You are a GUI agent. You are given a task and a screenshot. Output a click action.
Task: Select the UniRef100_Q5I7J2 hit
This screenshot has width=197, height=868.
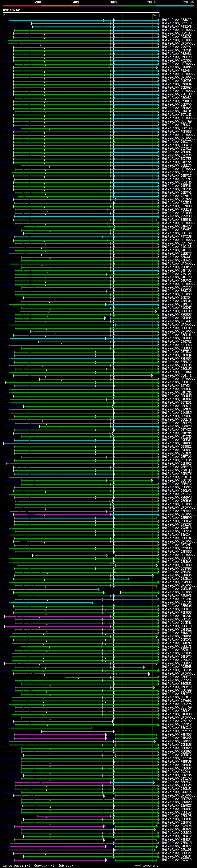click(x=177, y=172)
